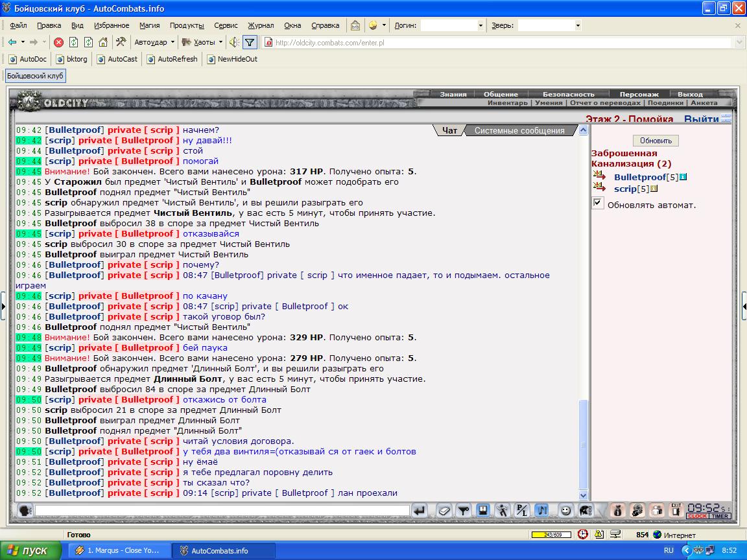The height and width of the screenshot is (560, 747).
Task: Click the money bag icon
Action: tap(617, 511)
